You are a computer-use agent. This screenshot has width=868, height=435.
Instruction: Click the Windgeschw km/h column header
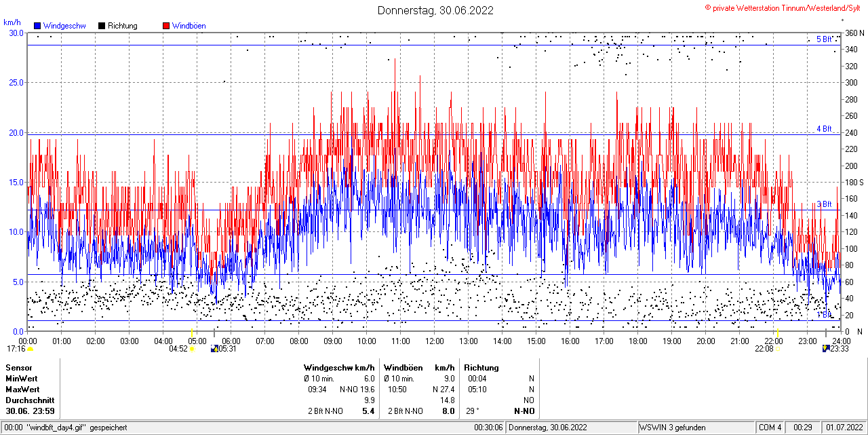(339, 367)
